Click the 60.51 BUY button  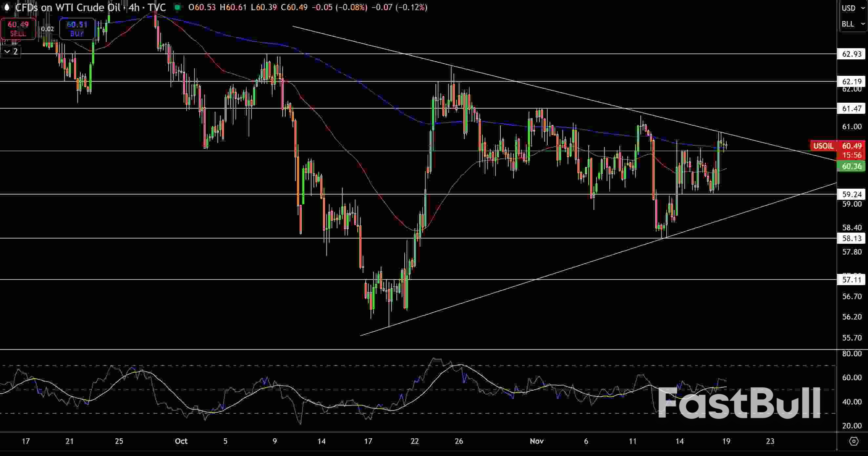coord(77,29)
